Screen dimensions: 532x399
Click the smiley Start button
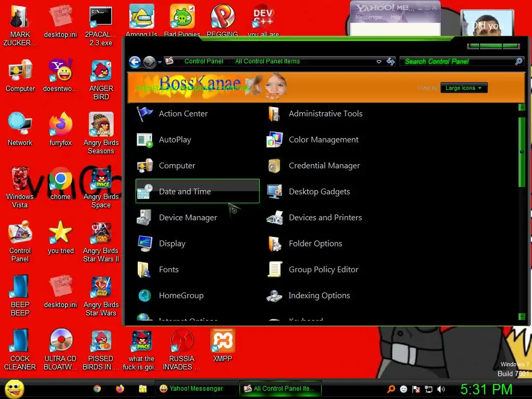(14, 389)
